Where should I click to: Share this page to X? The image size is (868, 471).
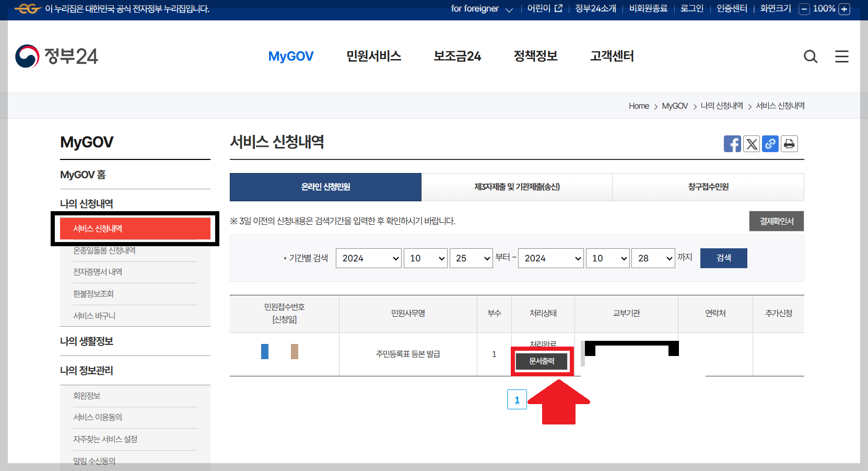point(751,144)
